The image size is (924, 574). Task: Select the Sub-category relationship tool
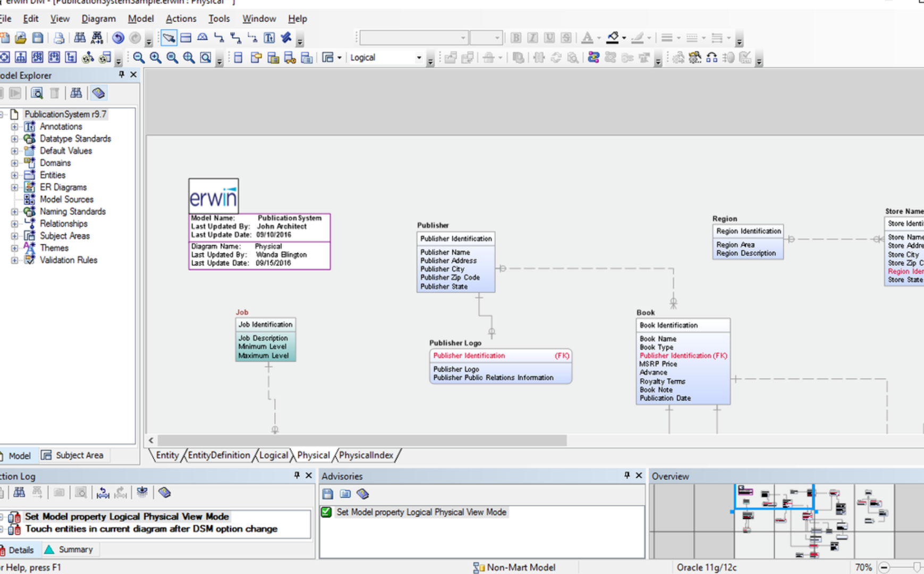(202, 38)
